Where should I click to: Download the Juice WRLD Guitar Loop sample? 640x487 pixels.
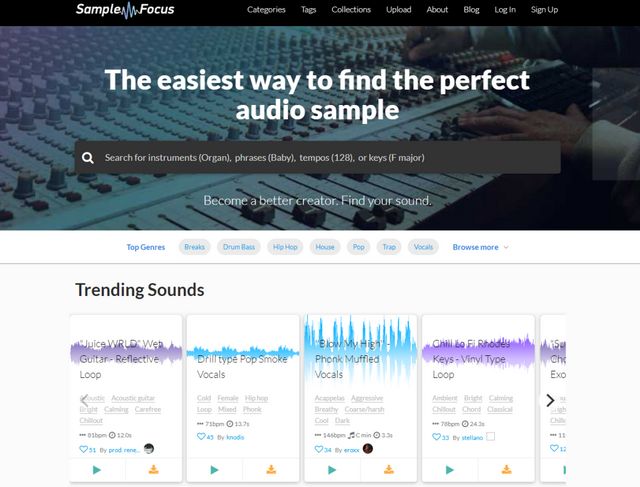coord(153,470)
